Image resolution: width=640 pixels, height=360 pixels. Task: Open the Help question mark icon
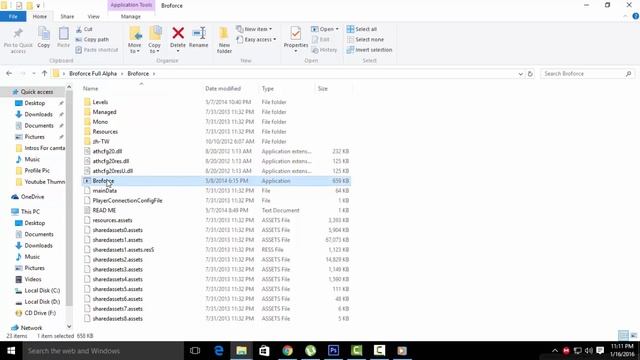[x=636, y=16]
